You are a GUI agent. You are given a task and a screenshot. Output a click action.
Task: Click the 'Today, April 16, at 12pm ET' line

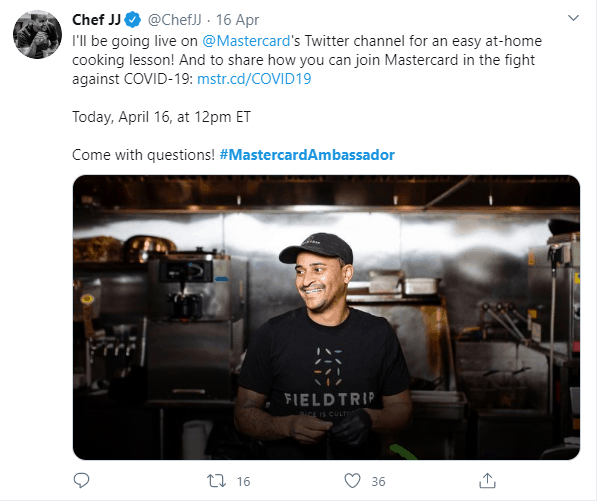click(x=161, y=117)
